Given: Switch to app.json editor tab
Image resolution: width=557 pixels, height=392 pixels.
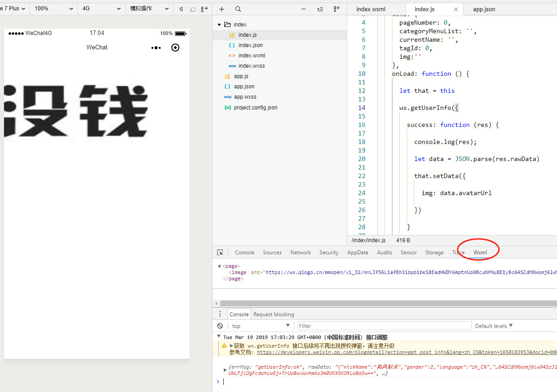Looking at the screenshot, I should tap(484, 9).
